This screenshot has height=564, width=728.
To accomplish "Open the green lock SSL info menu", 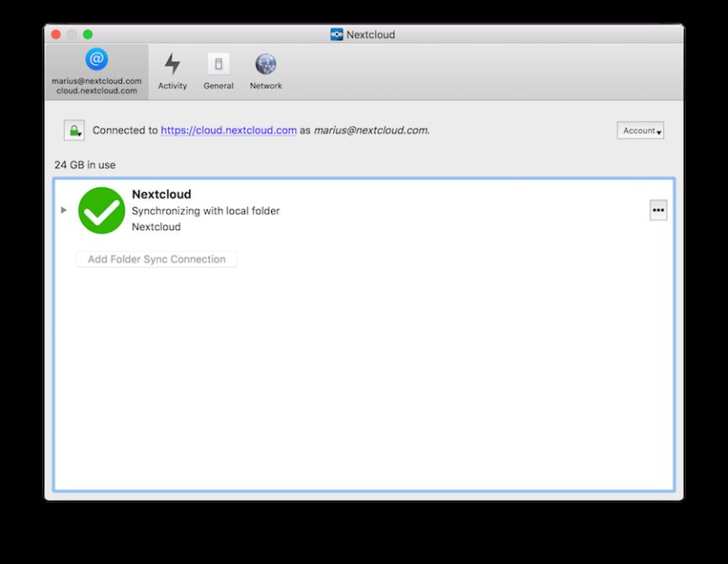I will point(74,130).
